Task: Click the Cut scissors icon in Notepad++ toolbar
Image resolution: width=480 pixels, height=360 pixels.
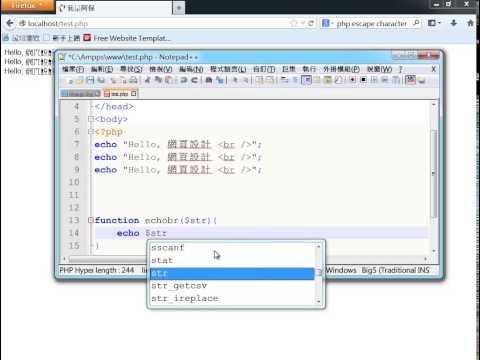Action: pyautogui.click(x=148, y=80)
